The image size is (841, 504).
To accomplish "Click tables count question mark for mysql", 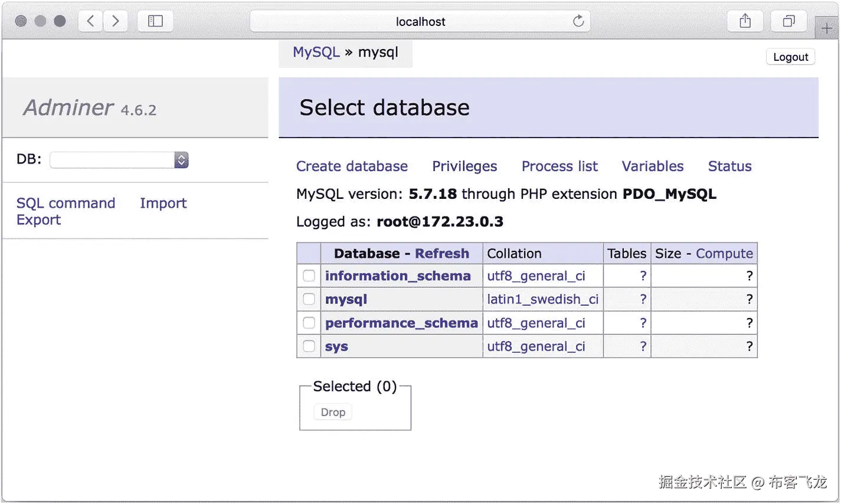I will [643, 299].
